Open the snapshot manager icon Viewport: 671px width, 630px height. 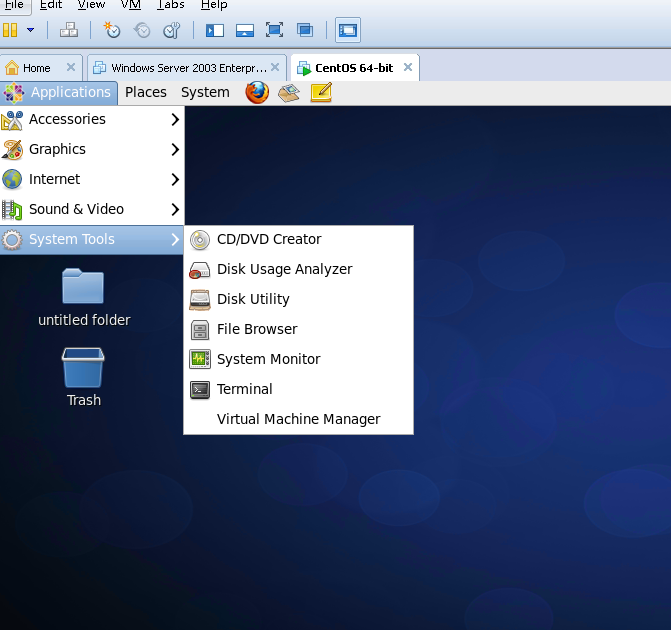(x=171, y=30)
